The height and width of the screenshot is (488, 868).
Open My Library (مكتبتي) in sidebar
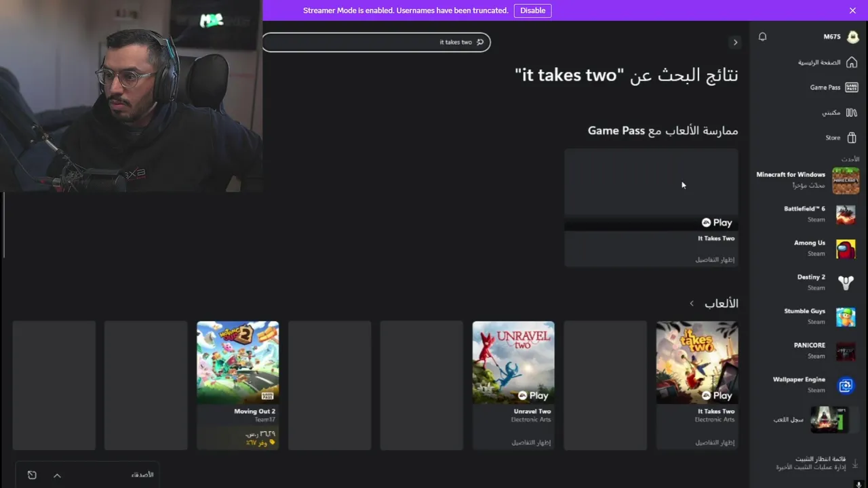[x=840, y=113]
